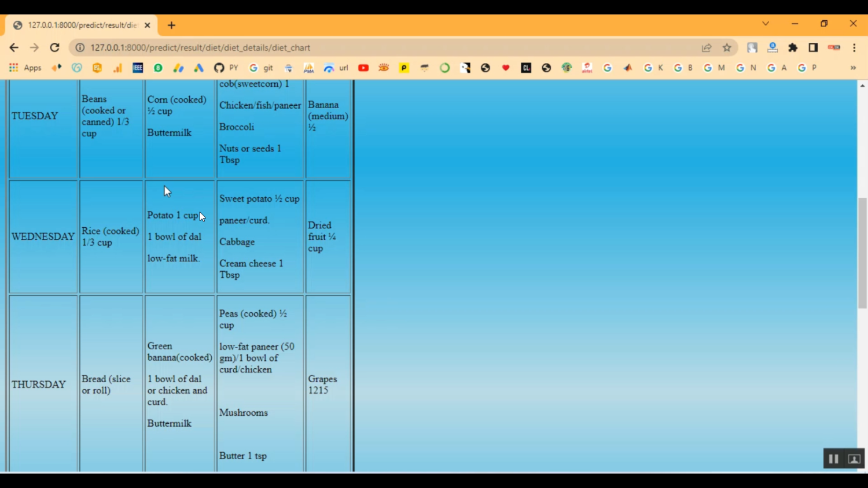Image resolution: width=868 pixels, height=488 pixels.
Task: Click the 'Potato 1 cup' text
Action: point(172,215)
